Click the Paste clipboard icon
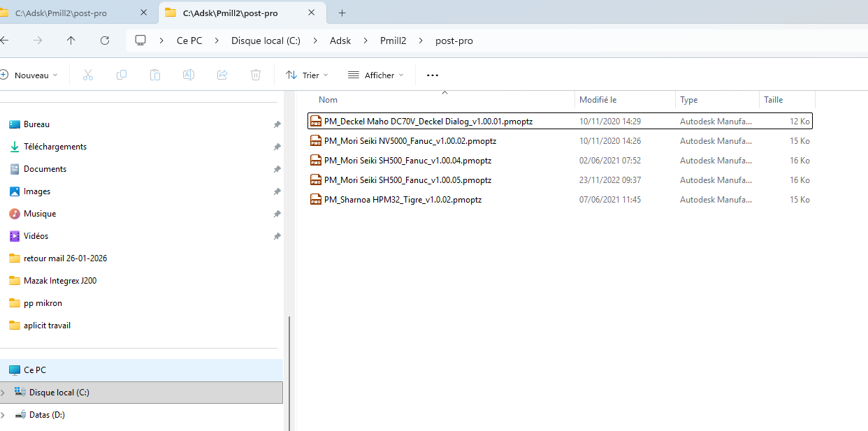The image size is (868, 431). [x=155, y=75]
